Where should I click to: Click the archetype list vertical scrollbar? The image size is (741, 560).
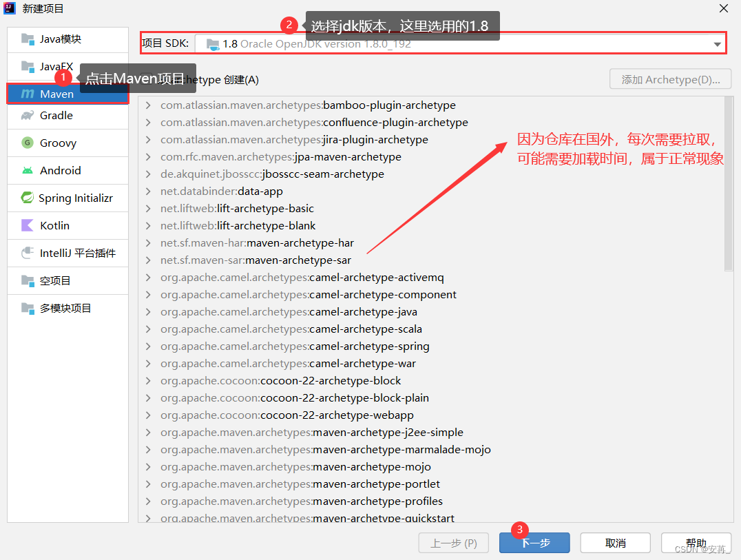click(728, 183)
